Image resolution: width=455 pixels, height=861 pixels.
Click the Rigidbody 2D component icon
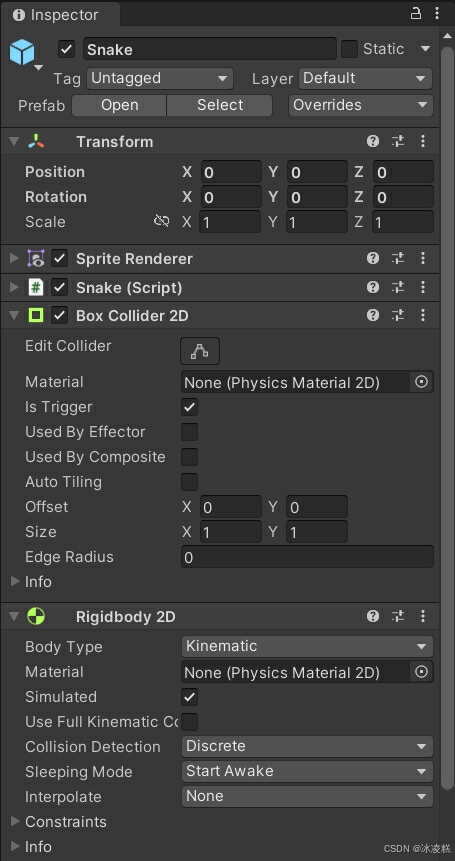[36, 617]
